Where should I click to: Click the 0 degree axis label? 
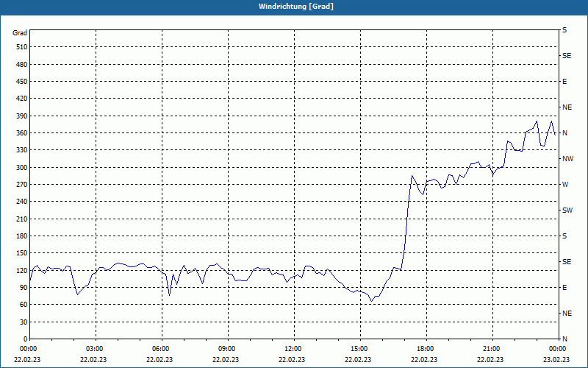(x=25, y=339)
